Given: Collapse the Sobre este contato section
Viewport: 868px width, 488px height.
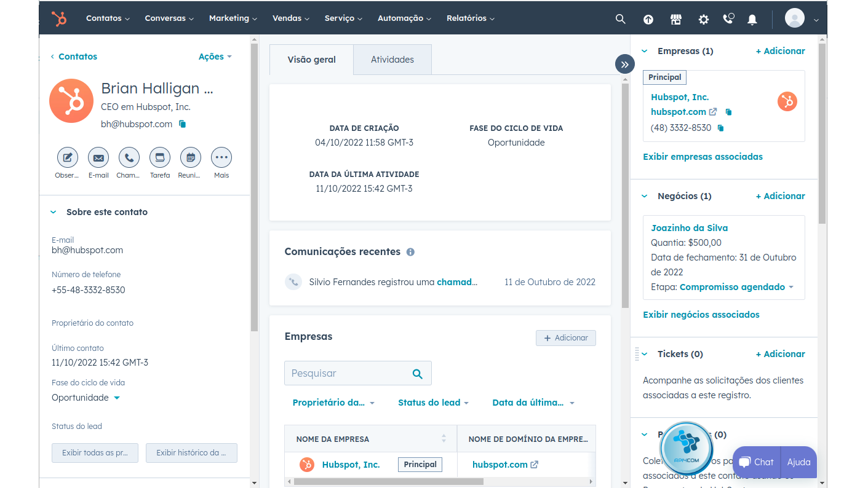Looking at the screenshot, I should (54, 212).
